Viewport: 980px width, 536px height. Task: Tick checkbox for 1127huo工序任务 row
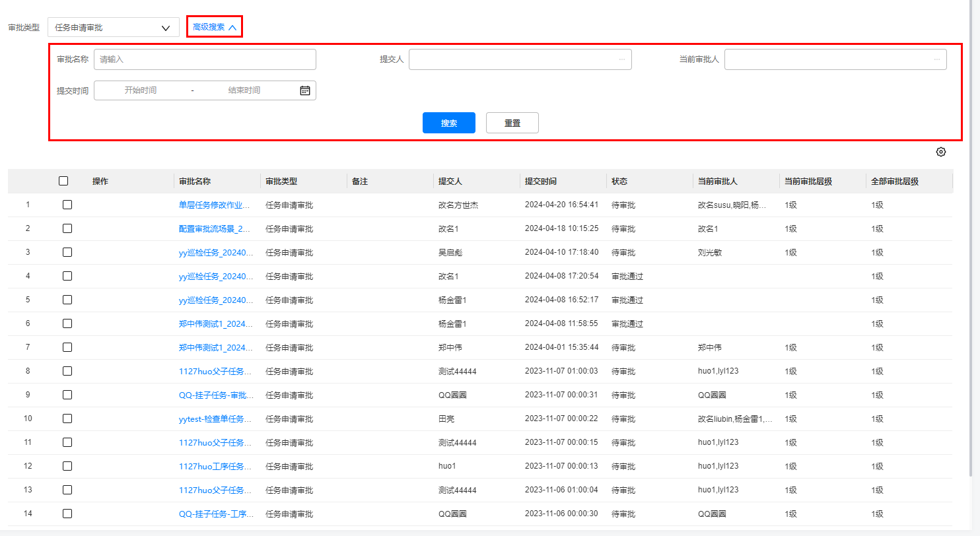point(67,466)
